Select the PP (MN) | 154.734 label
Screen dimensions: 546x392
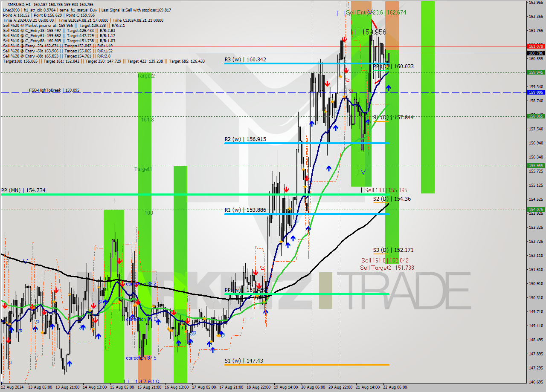pos(23,190)
